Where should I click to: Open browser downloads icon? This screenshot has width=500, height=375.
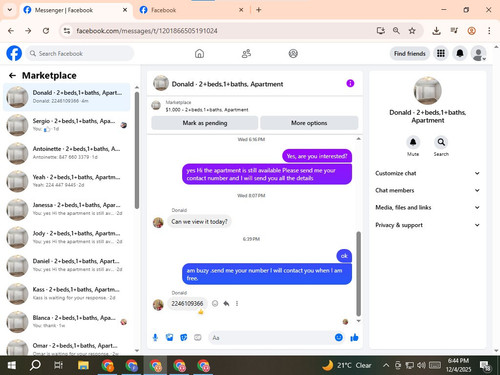pyautogui.click(x=436, y=31)
